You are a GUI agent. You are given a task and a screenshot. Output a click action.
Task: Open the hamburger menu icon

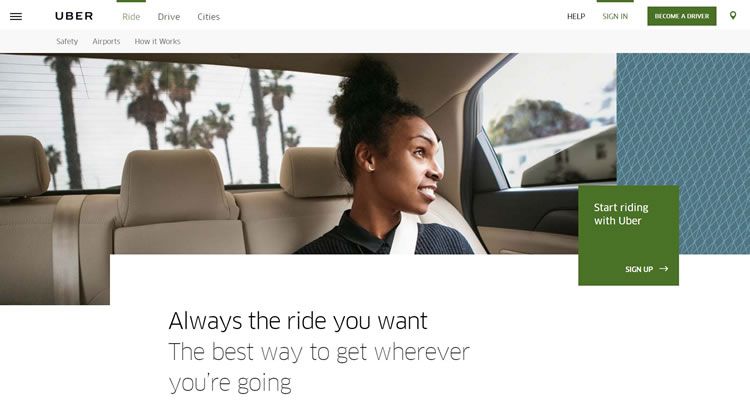pyautogui.click(x=16, y=16)
